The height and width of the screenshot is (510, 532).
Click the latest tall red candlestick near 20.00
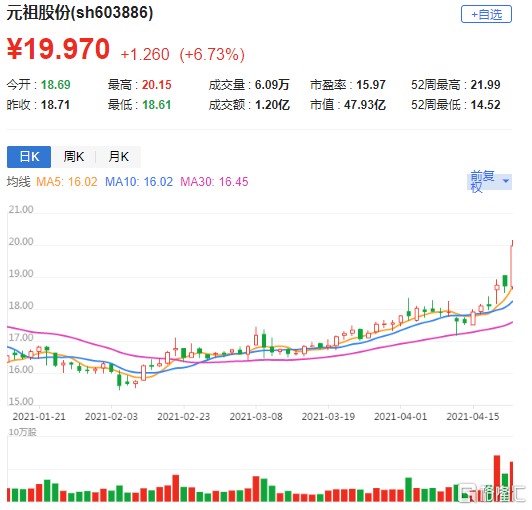coord(511,265)
